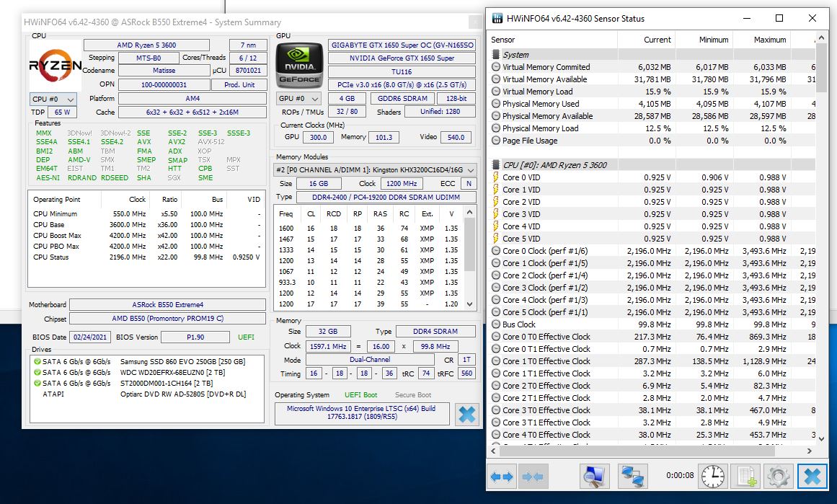837x504 pixels.
Task: Reset the sensor clock timer icon
Action: tap(712, 476)
